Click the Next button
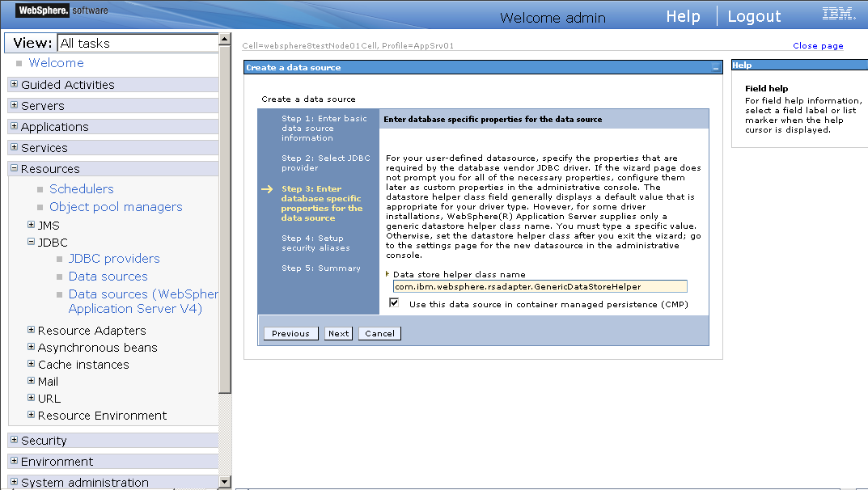868x490 pixels. pyautogui.click(x=338, y=332)
